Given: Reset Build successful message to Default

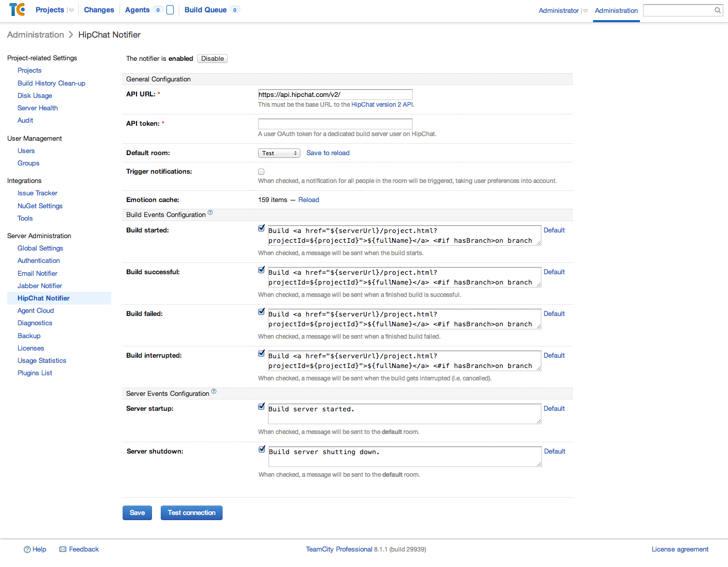Looking at the screenshot, I should point(554,272).
